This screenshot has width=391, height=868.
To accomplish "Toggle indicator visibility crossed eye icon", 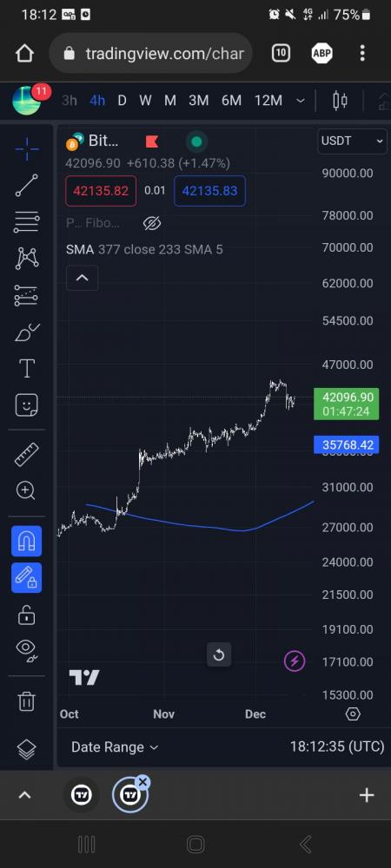I will pos(152,223).
